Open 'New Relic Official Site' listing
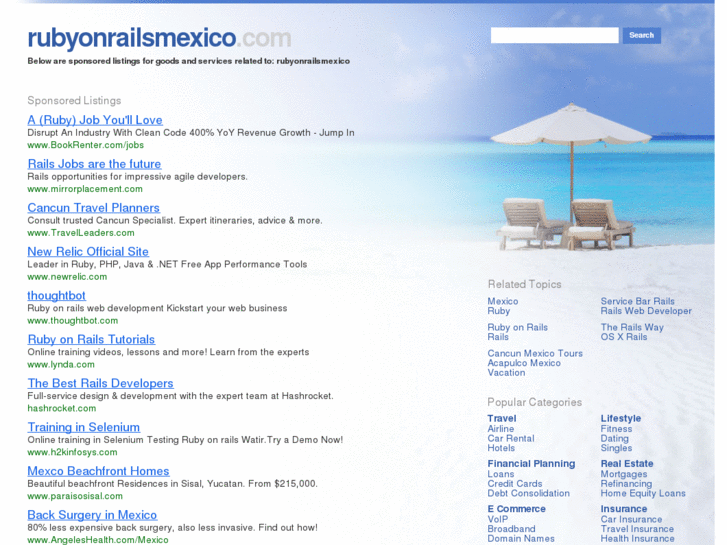 click(x=88, y=252)
